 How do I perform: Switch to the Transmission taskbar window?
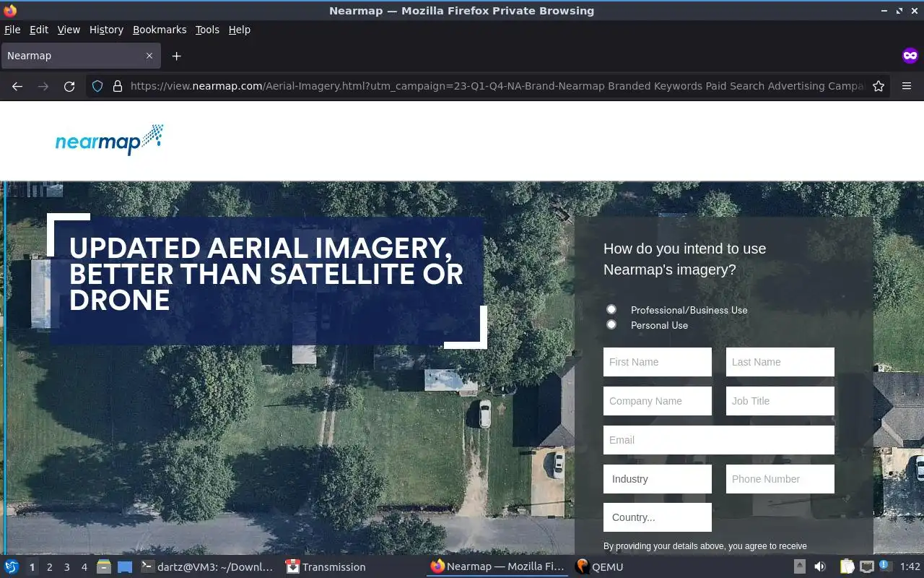click(x=326, y=567)
